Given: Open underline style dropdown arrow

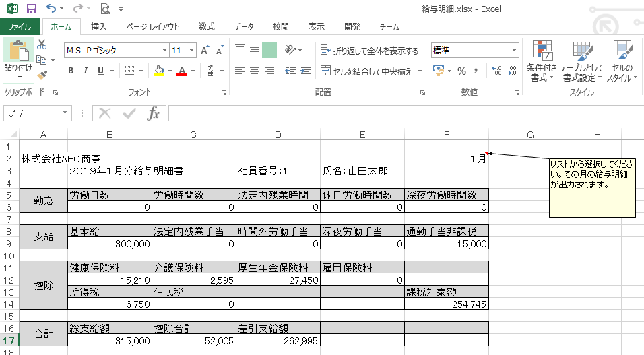Looking at the screenshot, I should click(112, 71).
